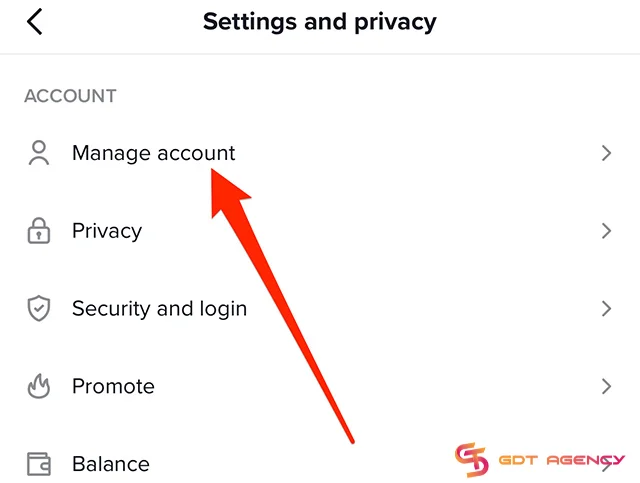The height and width of the screenshot is (483, 640).
Task: Click the Security shield icon
Action: [x=38, y=308]
